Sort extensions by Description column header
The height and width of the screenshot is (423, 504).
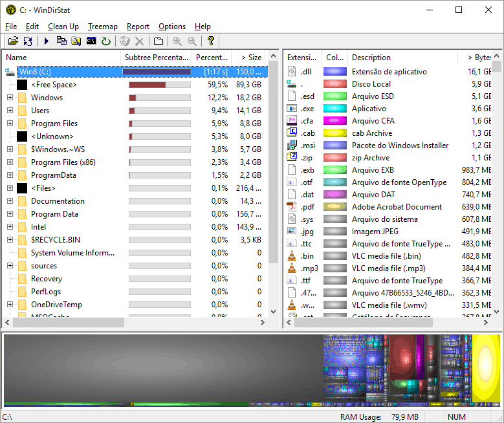402,58
